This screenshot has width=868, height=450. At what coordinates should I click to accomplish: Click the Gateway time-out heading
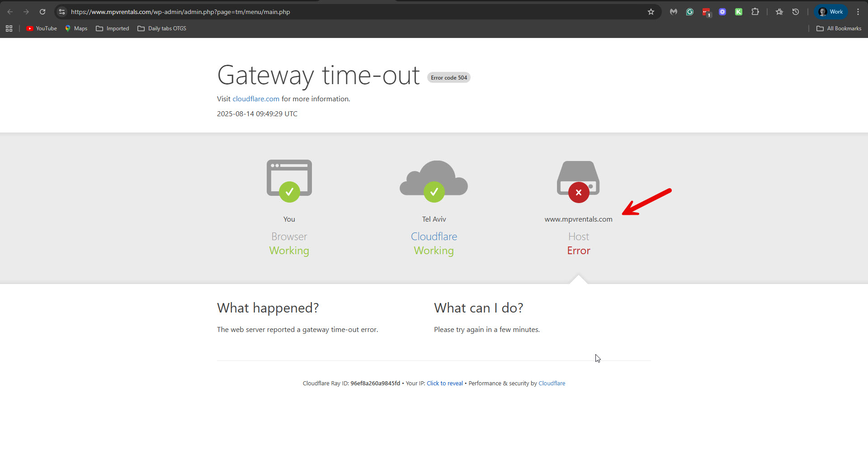pos(318,75)
